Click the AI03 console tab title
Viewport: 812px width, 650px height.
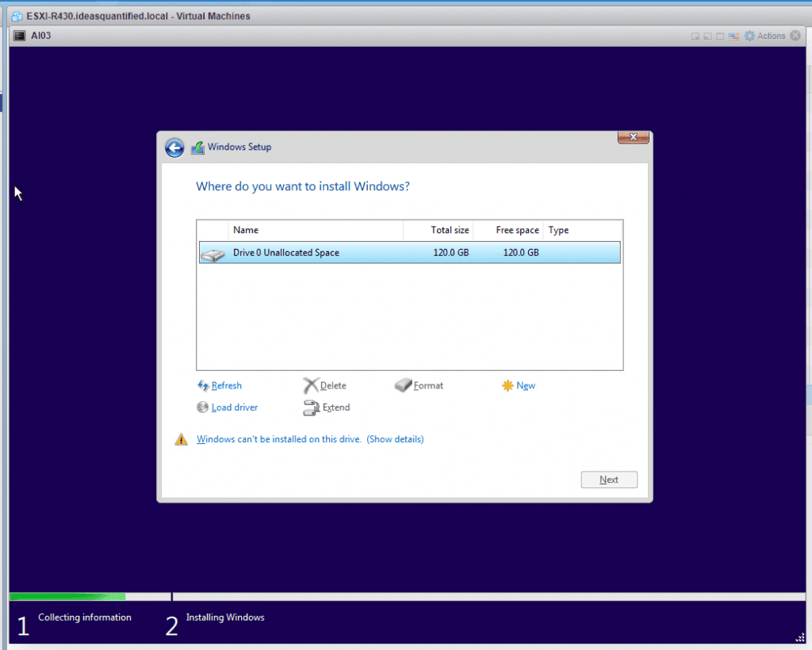tap(41, 36)
